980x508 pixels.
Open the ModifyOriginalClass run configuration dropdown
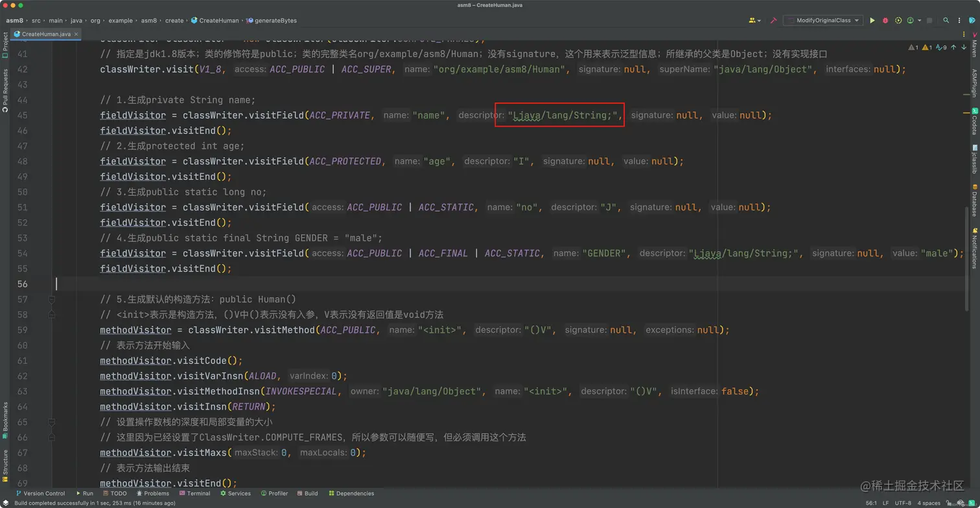[x=822, y=21]
